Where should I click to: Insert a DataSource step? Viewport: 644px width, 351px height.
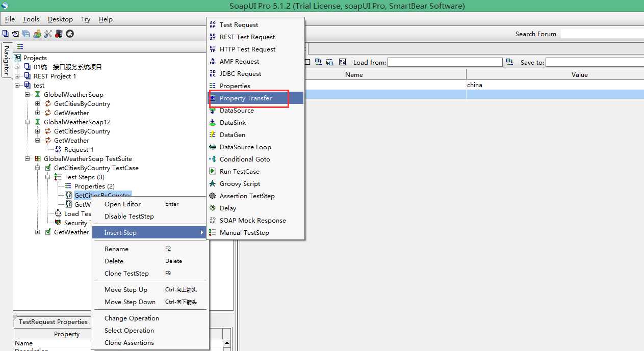point(255,110)
